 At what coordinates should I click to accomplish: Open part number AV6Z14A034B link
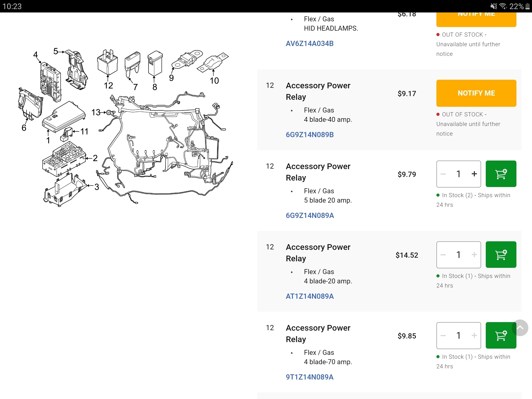(310, 43)
